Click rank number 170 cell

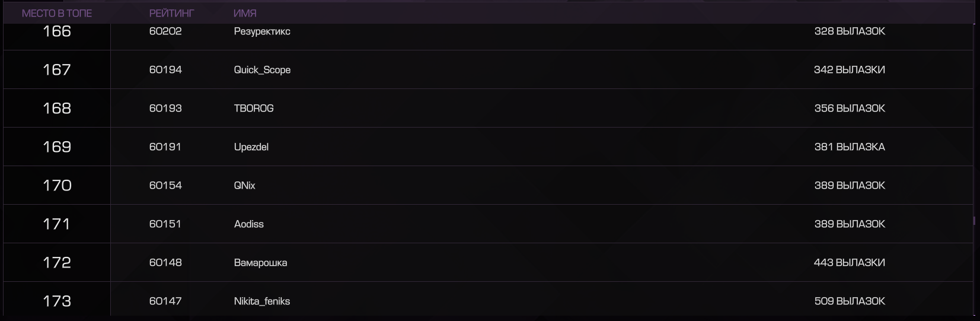point(57,186)
